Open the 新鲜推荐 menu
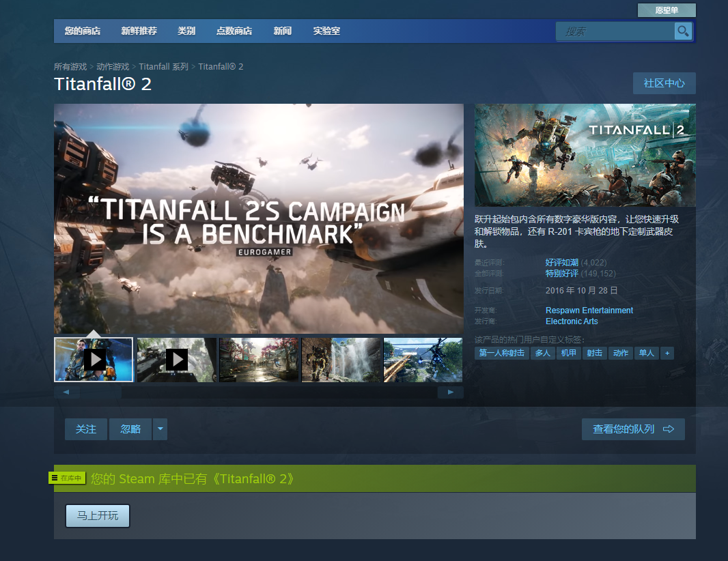Screen dimensions: 728x561 pos(139,31)
